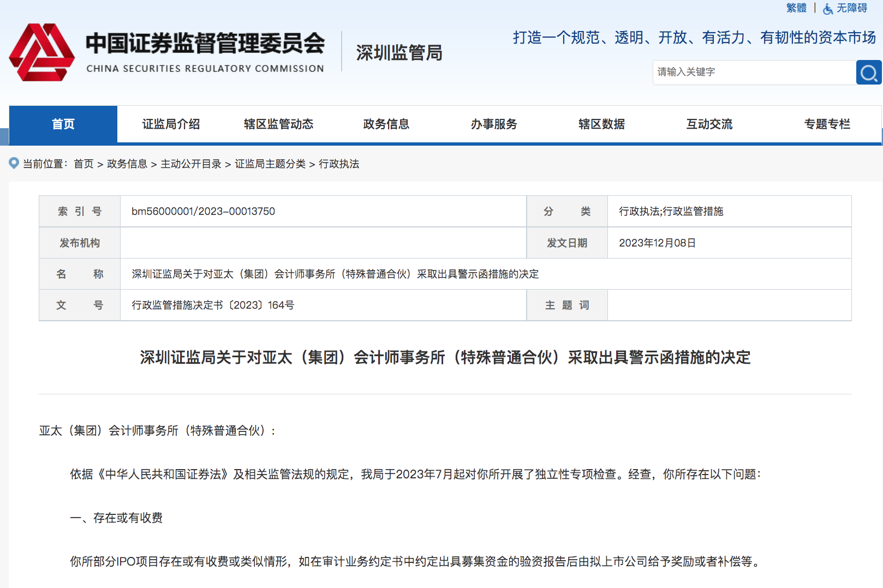Click the 发文日期 label cell
This screenshot has width=883, height=588.
567,243
